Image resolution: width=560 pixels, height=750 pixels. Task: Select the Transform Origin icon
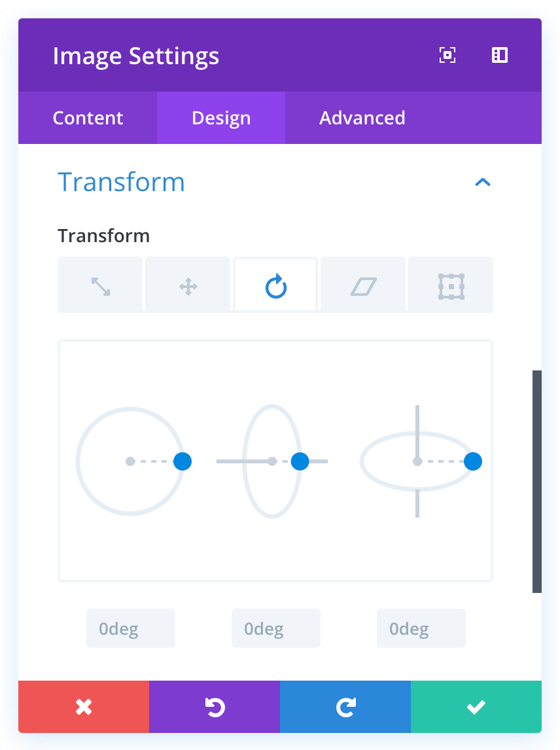click(x=451, y=286)
